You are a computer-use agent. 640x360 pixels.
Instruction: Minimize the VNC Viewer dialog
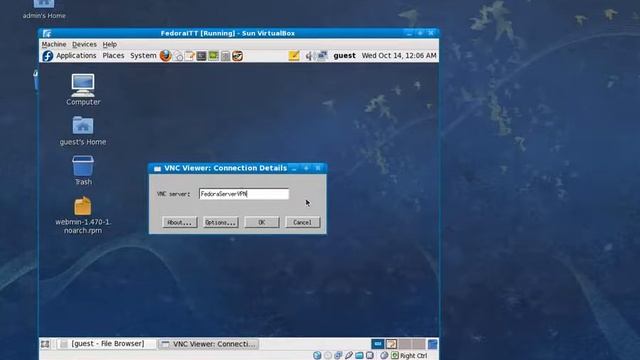(294, 168)
